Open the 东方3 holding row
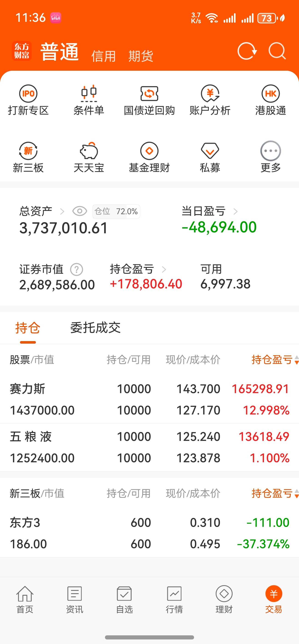 [149, 533]
